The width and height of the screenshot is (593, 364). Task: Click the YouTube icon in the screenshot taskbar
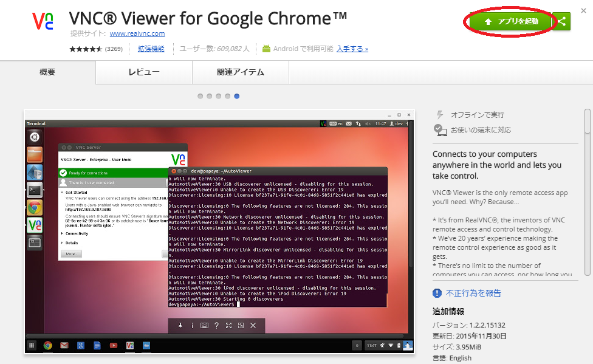(114, 345)
